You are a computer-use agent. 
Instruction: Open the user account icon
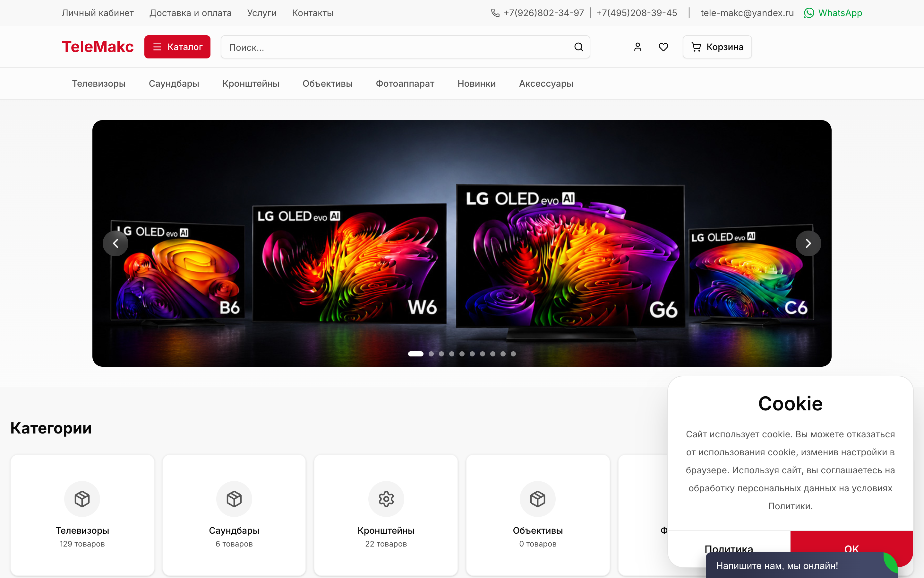point(637,47)
